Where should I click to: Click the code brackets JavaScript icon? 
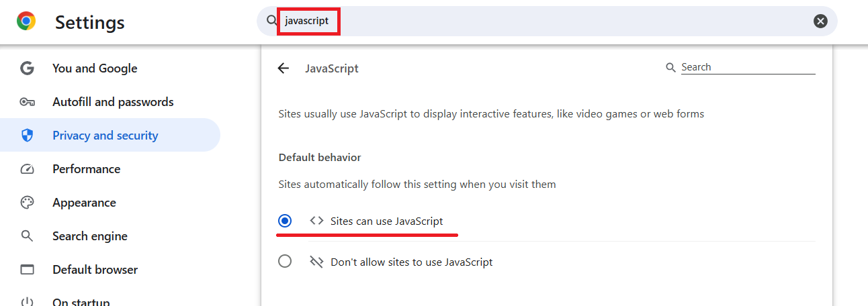pyautogui.click(x=316, y=221)
